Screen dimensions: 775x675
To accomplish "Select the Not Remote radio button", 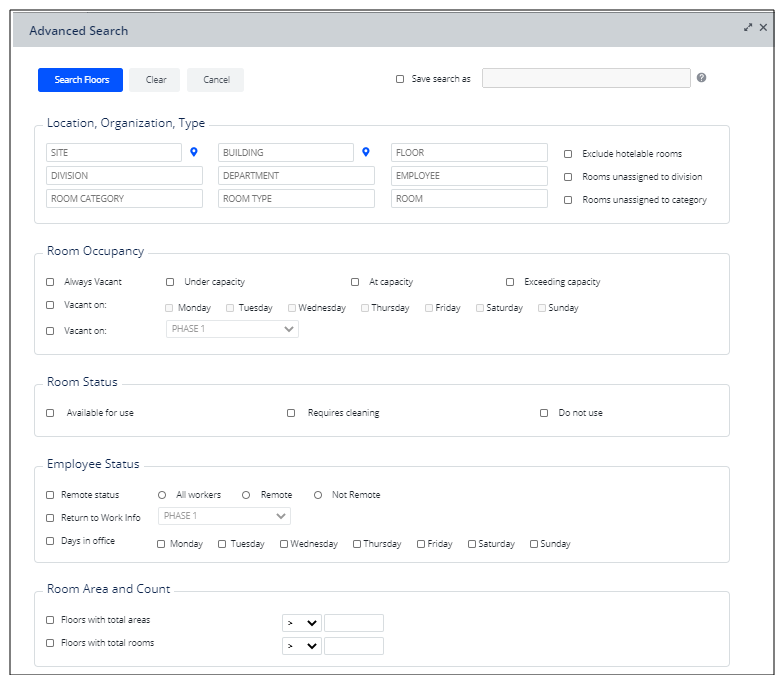I will (x=318, y=495).
